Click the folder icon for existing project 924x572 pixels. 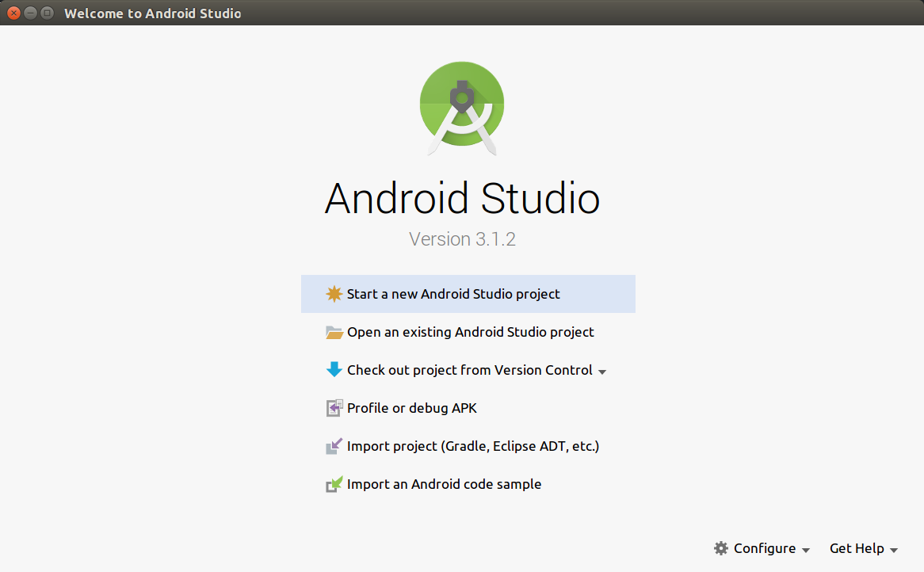334,332
